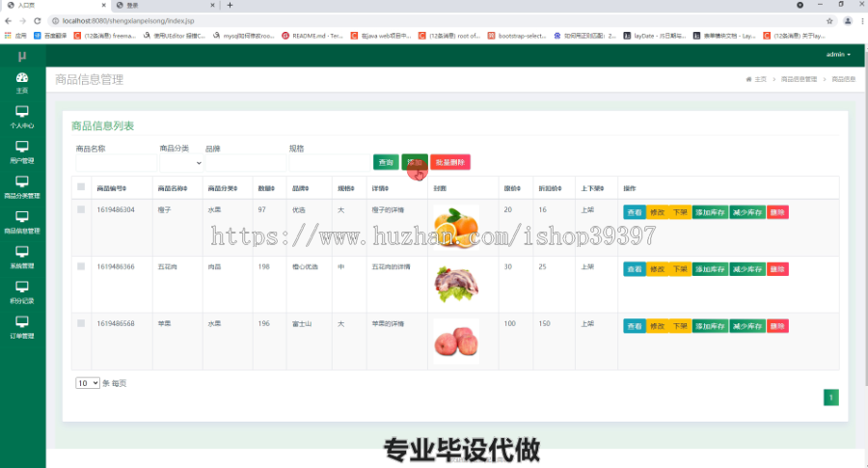The width and height of the screenshot is (868, 468).
Task: Click the browser address bar URL
Action: [128, 21]
